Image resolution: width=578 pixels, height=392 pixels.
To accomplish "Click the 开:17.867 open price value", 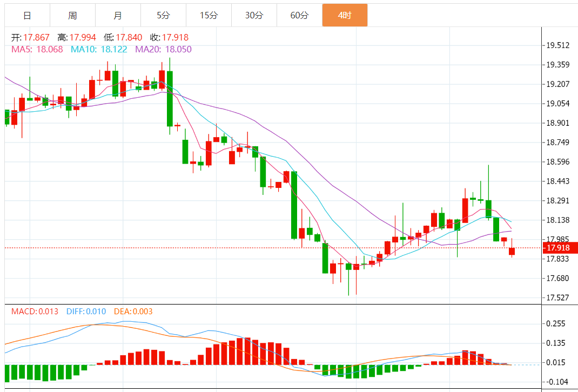I will point(30,37).
